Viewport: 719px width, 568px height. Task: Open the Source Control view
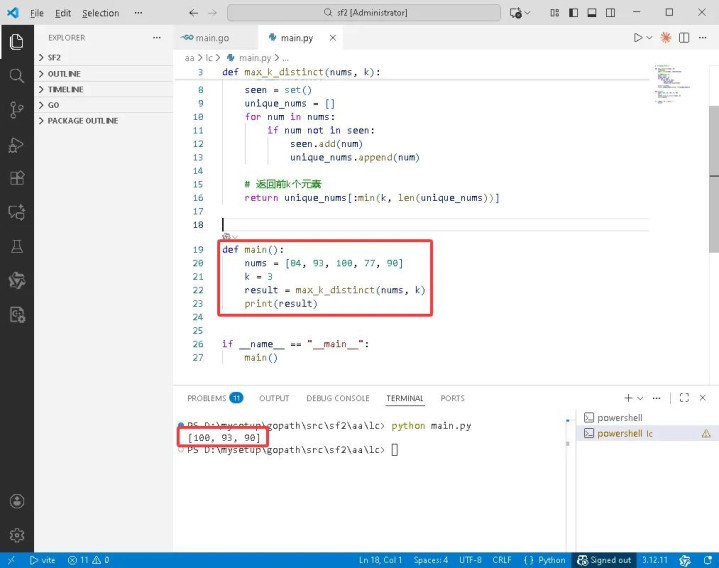16,110
